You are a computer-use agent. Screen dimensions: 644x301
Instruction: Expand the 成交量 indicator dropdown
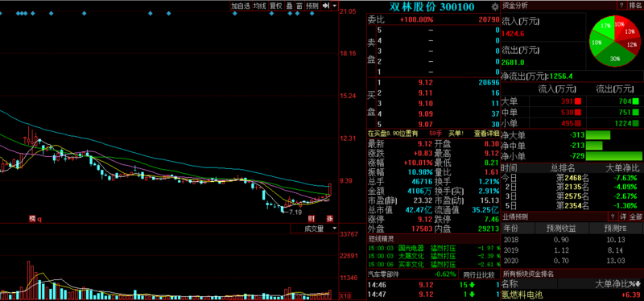[x=313, y=229]
